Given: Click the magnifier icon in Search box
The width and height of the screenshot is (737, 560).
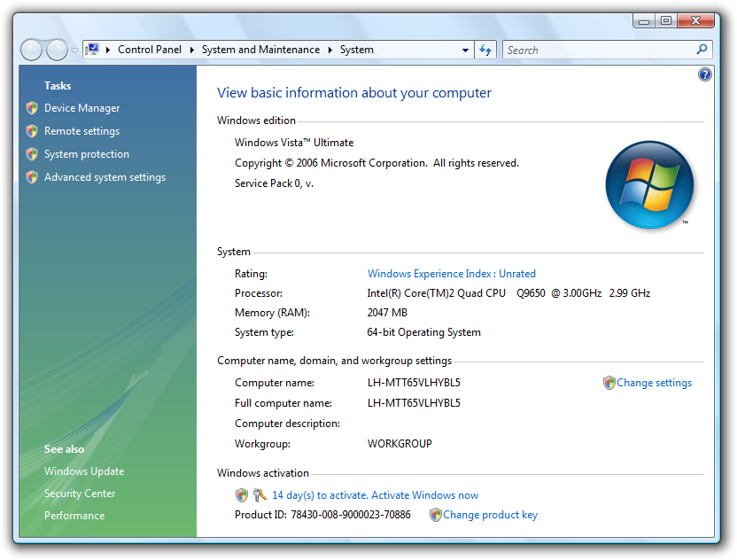Looking at the screenshot, I should tap(702, 50).
